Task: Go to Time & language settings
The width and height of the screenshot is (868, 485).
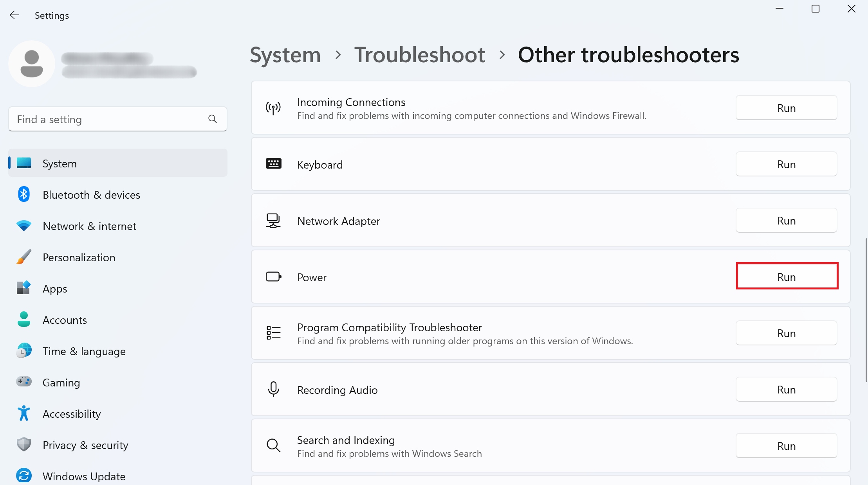Action: point(84,351)
